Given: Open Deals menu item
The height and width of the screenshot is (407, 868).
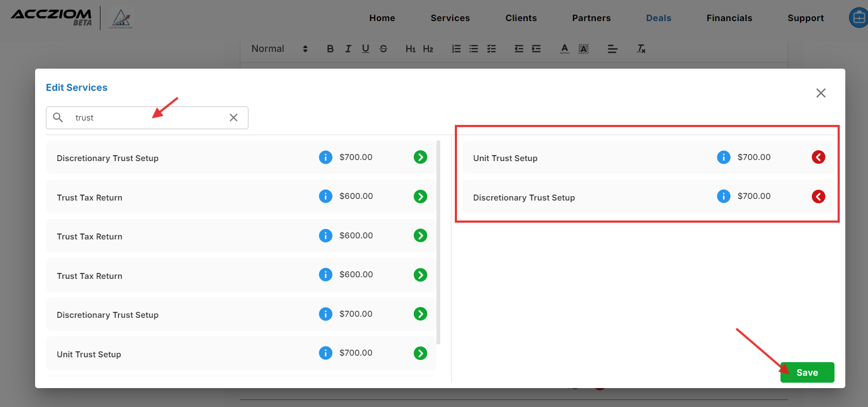Looking at the screenshot, I should (658, 18).
